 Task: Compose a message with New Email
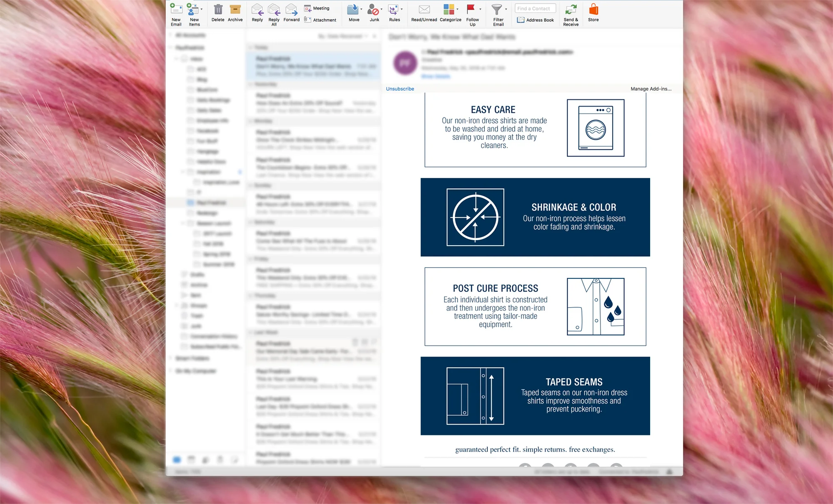click(176, 15)
